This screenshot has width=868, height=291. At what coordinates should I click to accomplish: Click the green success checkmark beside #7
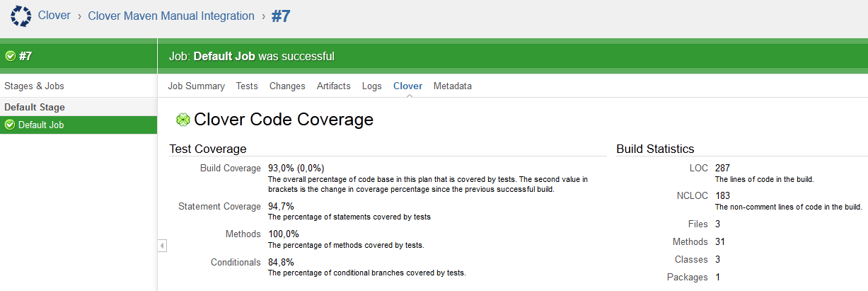pos(11,56)
